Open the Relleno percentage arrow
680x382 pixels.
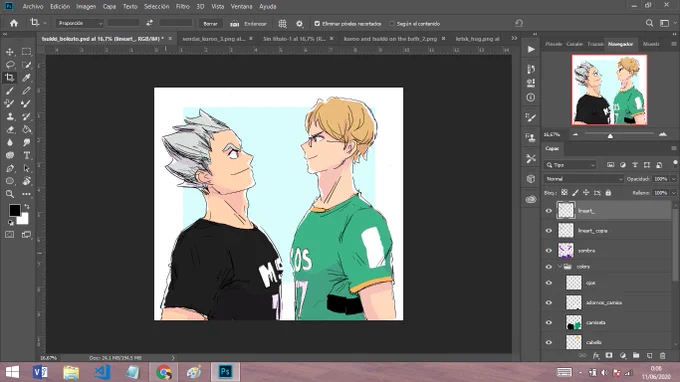(673, 193)
